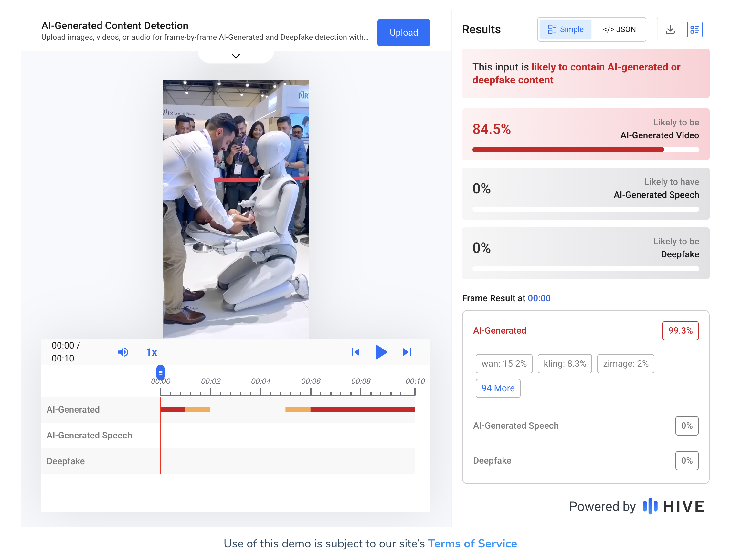Click the detailed list view icon

click(694, 29)
